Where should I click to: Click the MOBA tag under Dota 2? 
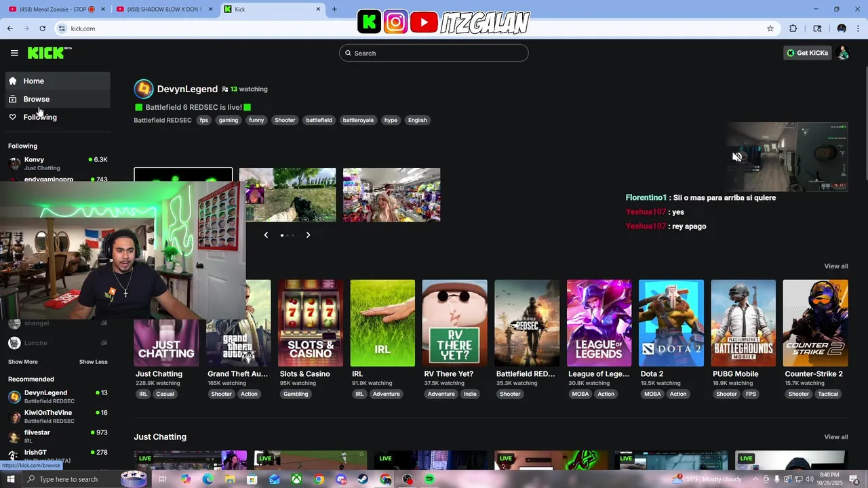pyautogui.click(x=652, y=394)
